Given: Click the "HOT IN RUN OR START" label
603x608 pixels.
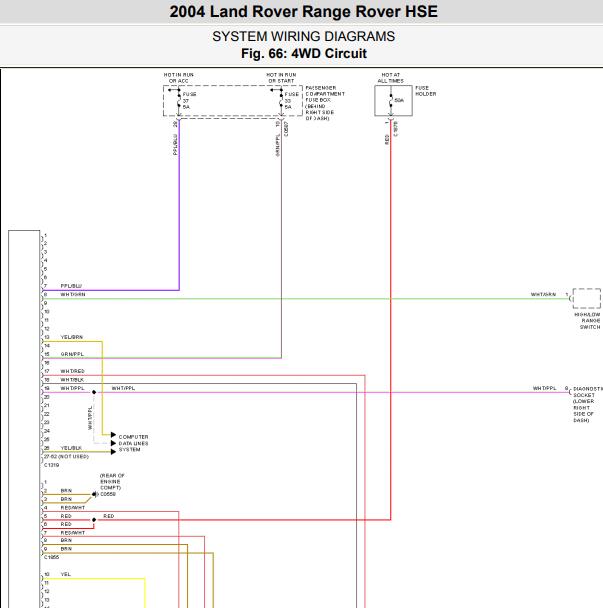Looking at the screenshot, I should (281, 78).
